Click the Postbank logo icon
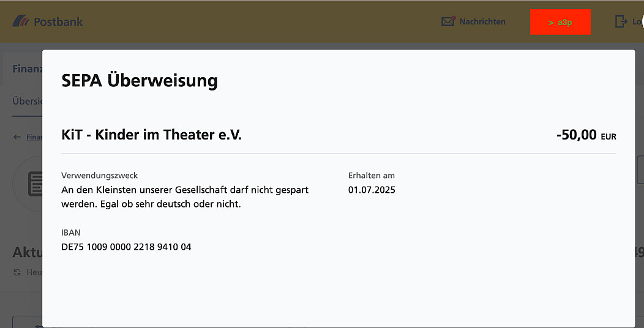The image size is (644, 328). 21,21
